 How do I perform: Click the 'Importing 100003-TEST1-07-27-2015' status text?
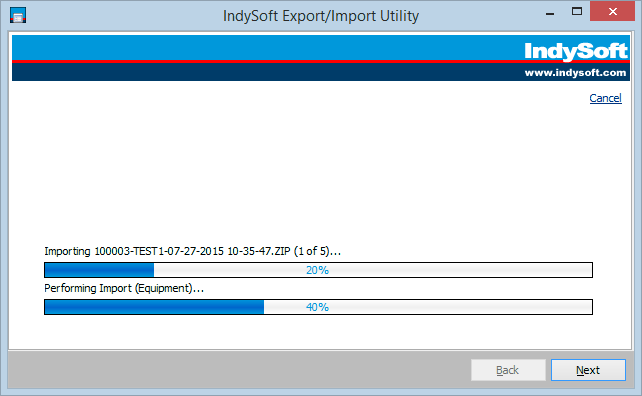pos(192,251)
